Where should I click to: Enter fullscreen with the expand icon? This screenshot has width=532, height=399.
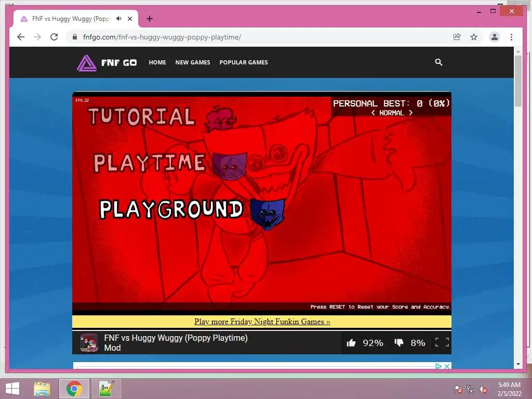(x=442, y=342)
